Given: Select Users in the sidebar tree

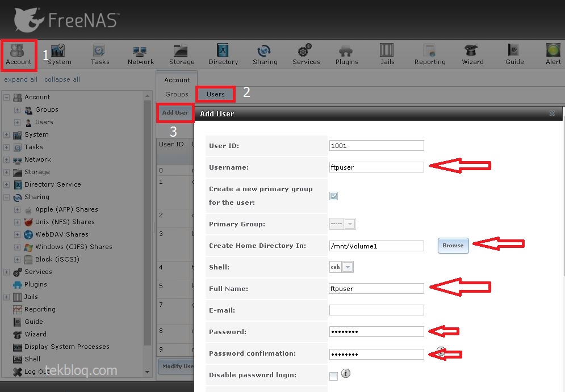Looking at the screenshot, I should pos(44,122).
